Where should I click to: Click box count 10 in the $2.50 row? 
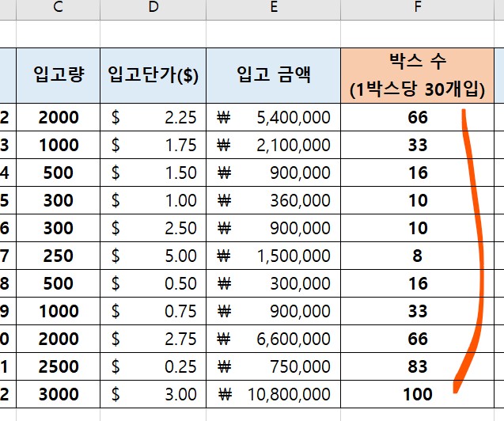[417, 228]
